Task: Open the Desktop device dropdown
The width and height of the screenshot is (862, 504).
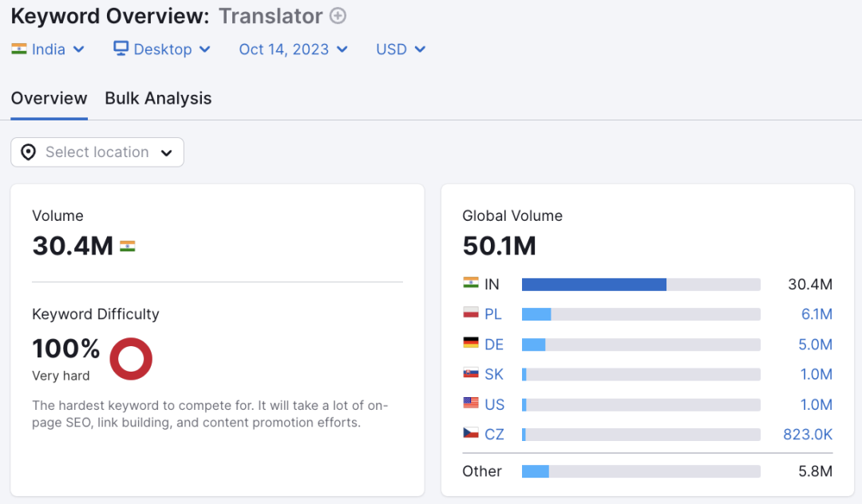Action: click(x=162, y=49)
